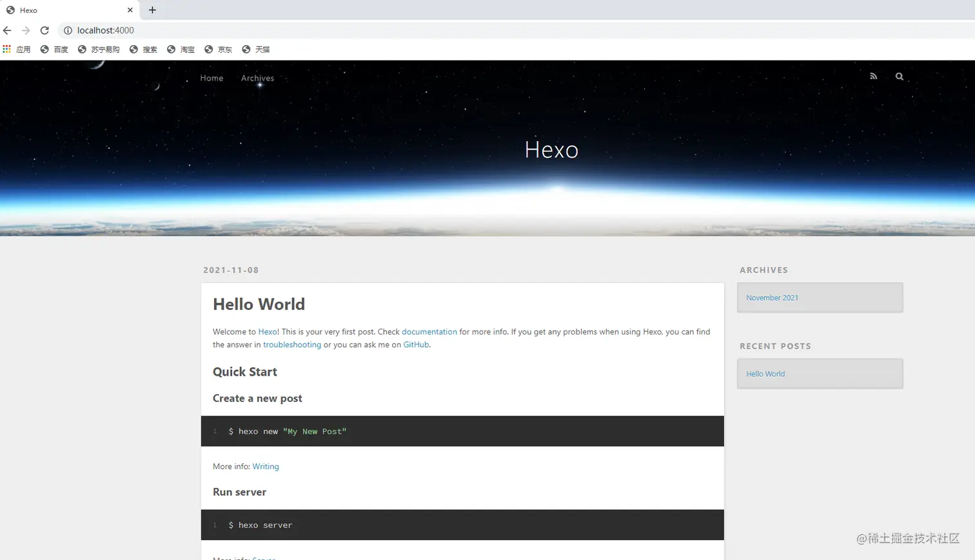Image resolution: width=975 pixels, height=560 pixels.
Task: Open the 搜索 bookmark
Action: (143, 49)
